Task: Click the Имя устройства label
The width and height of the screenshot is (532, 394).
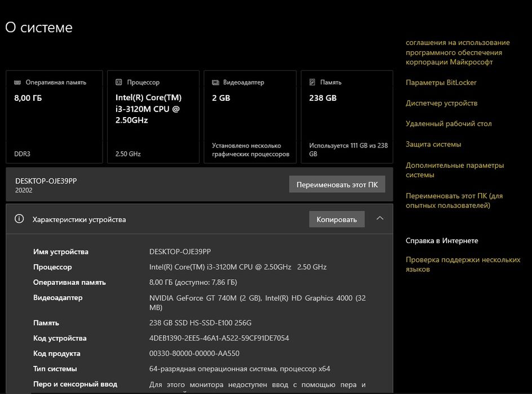Action: [61, 252]
